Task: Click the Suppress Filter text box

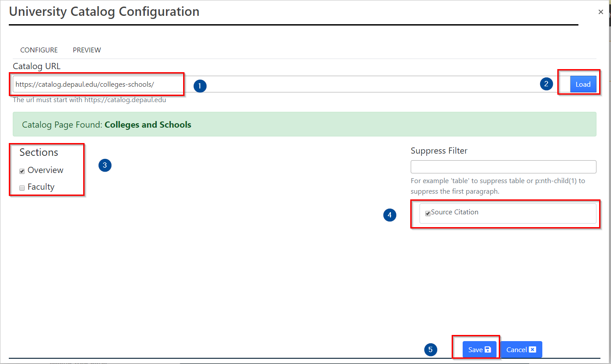Action: 503,167
